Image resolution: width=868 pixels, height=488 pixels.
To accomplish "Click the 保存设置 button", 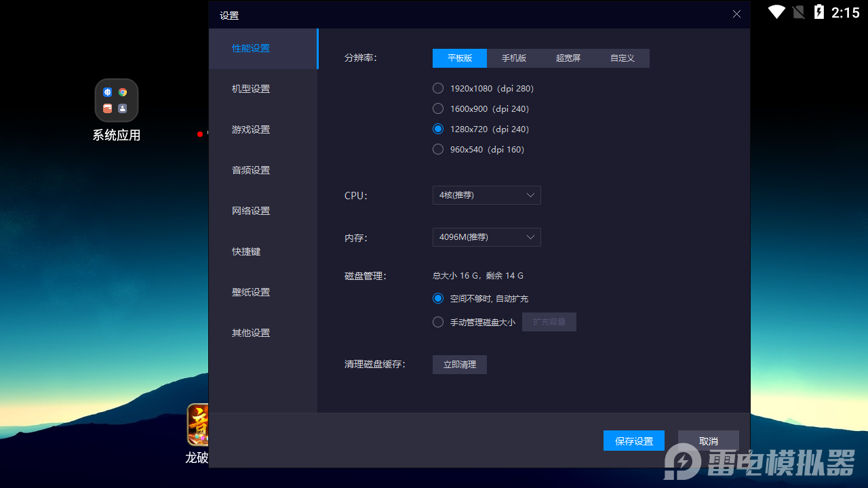I will [x=634, y=441].
